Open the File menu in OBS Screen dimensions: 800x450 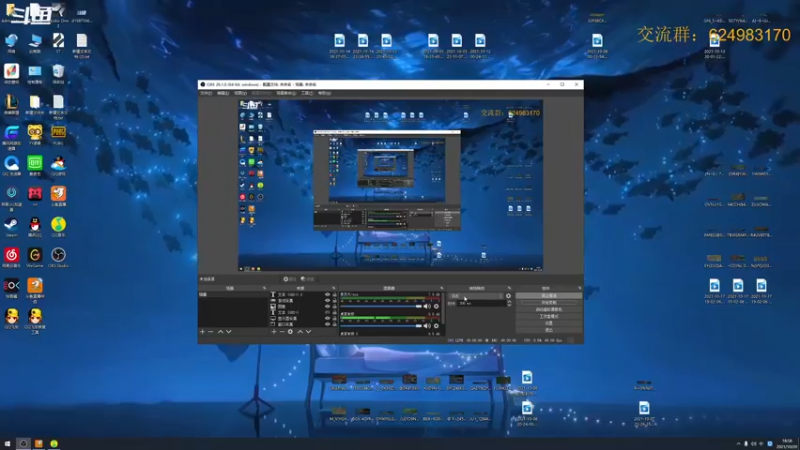(206, 93)
